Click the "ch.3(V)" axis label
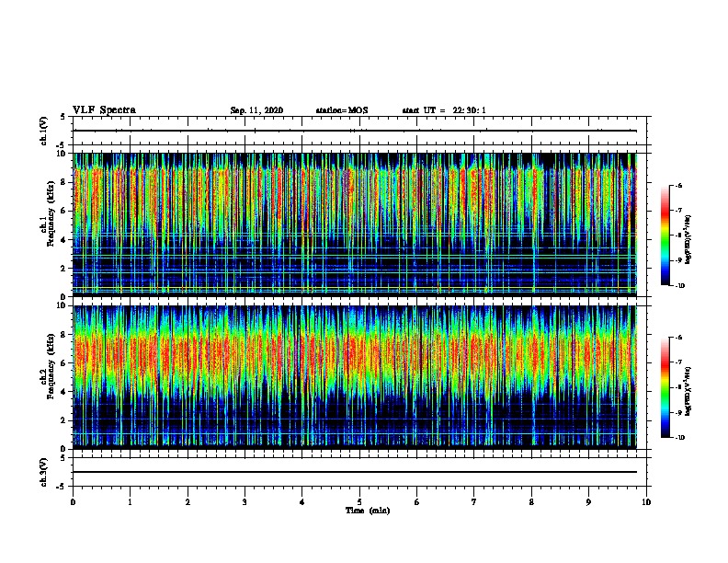The width and height of the screenshot is (728, 563). coord(44,472)
